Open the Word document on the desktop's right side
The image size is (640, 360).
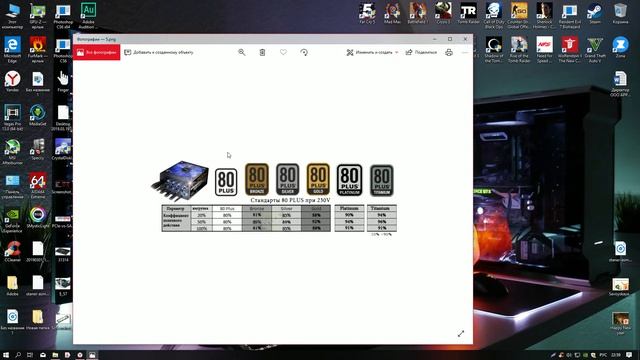point(620,84)
